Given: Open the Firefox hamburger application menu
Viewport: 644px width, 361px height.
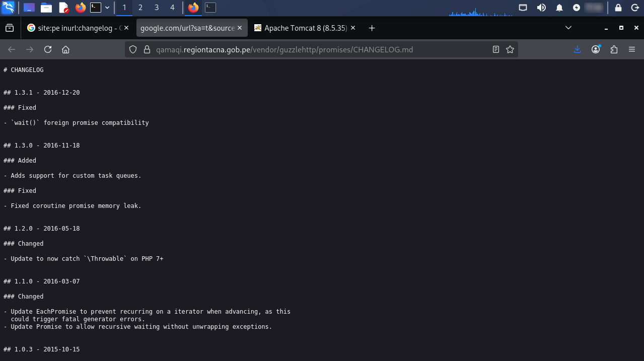Looking at the screenshot, I should [632, 49].
